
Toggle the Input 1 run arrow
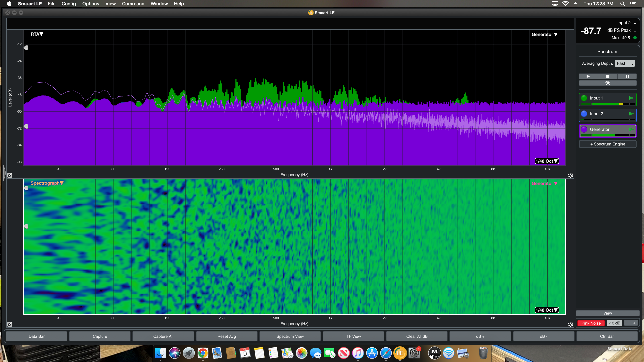[x=631, y=98]
